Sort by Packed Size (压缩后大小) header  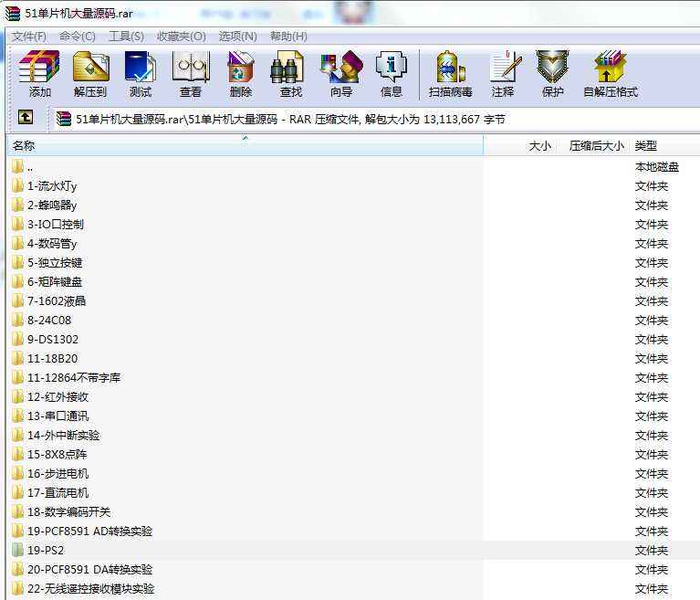click(x=593, y=145)
